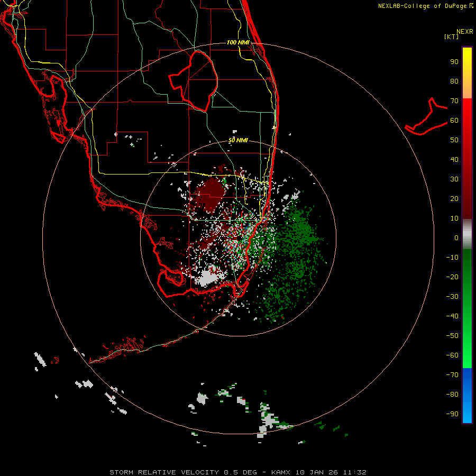Click the -60 value on velocity scale
This screenshot has width=476, height=476.
452,355
